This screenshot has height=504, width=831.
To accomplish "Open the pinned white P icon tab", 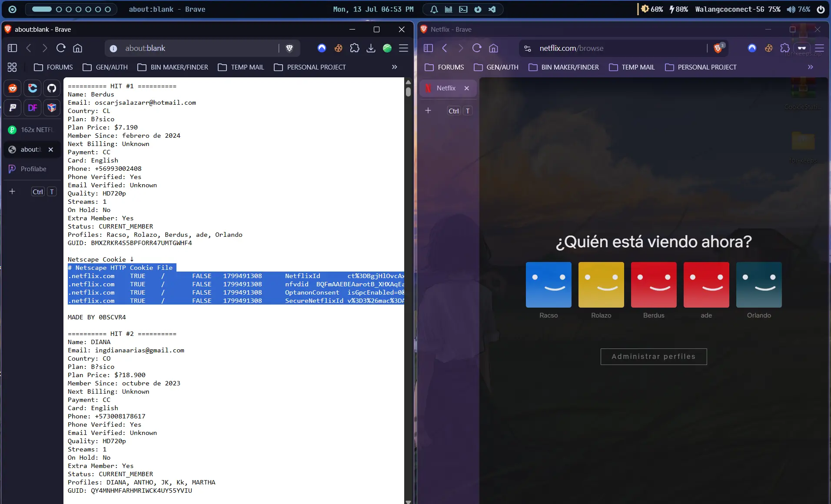I will pyautogui.click(x=13, y=108).
